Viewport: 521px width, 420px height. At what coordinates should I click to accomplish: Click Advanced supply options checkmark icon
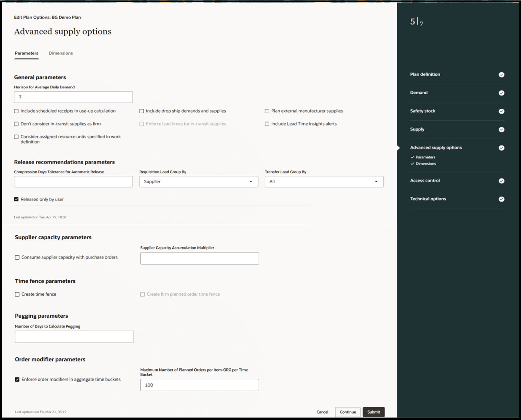[x=501, y=148]
